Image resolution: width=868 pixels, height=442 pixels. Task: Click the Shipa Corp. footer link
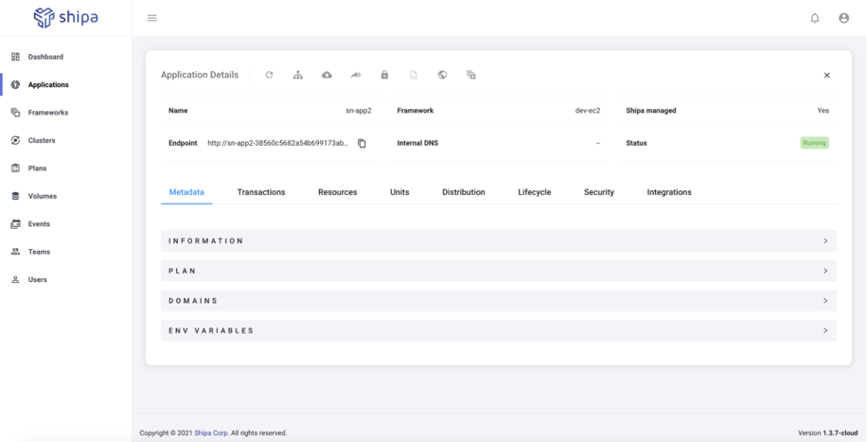pyautogui.click(x=211, y=433)
